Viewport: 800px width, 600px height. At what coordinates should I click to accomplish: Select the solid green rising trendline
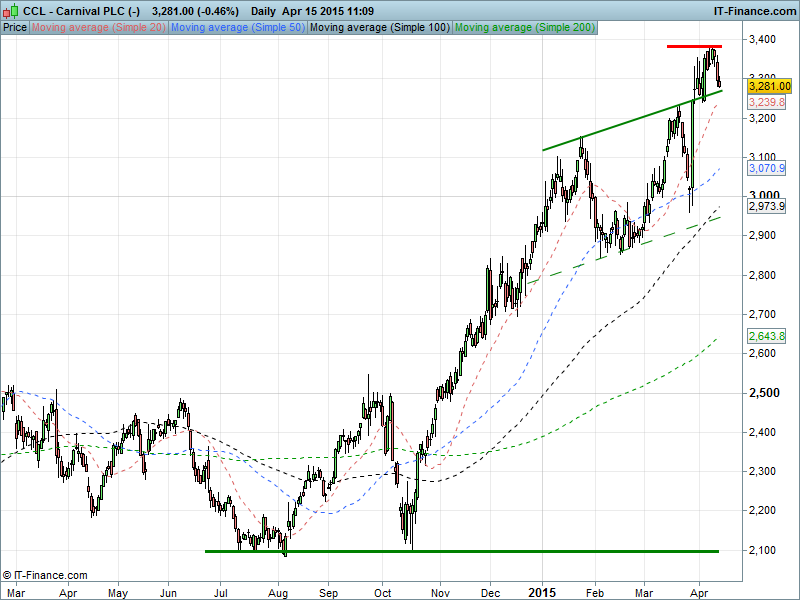tap(620, 128)
